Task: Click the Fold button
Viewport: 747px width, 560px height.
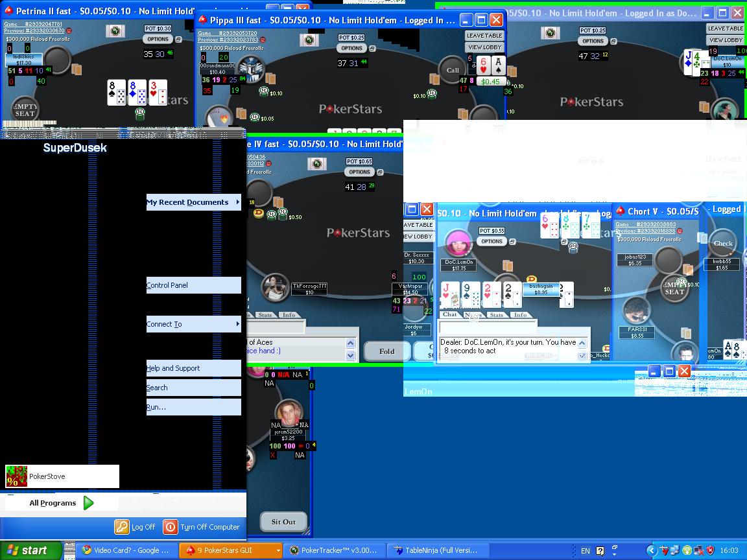Action: click(386, 351)
